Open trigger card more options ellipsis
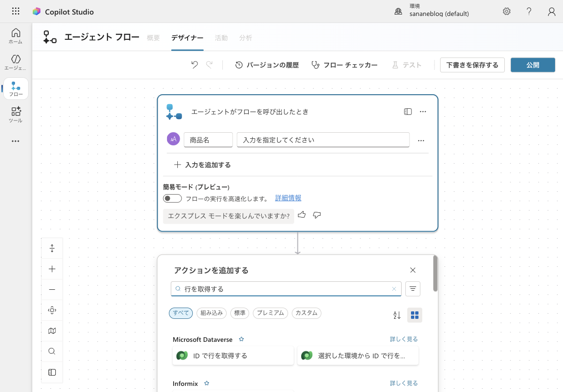Viewport: 563px width, 392px height. click(x=423, y=112)
